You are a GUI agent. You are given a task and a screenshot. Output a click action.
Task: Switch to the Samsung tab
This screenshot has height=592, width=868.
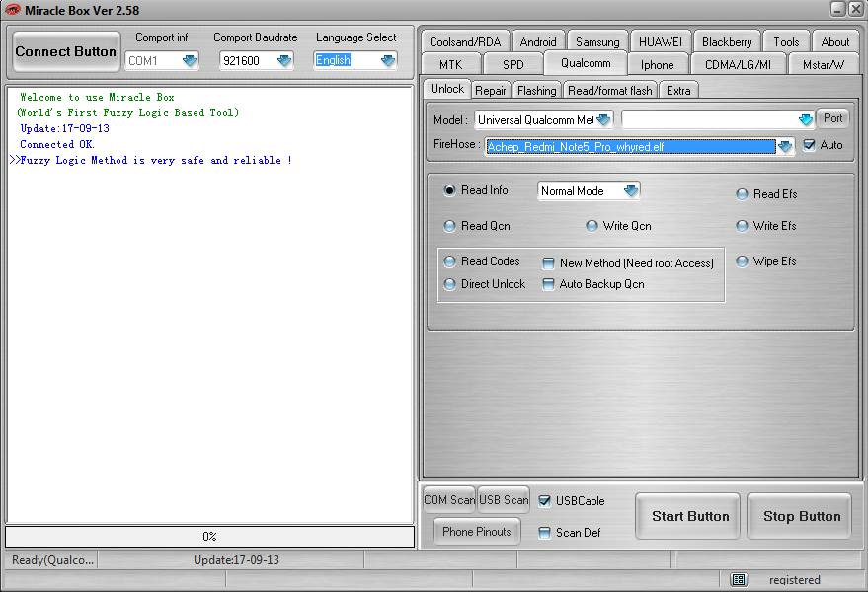pos(597,42)
